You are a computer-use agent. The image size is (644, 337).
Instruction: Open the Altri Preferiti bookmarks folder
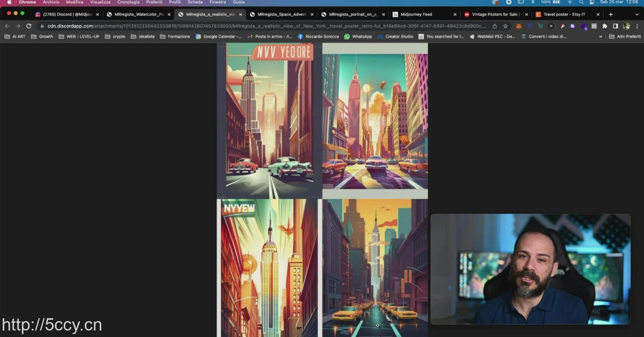click(625, 36)
